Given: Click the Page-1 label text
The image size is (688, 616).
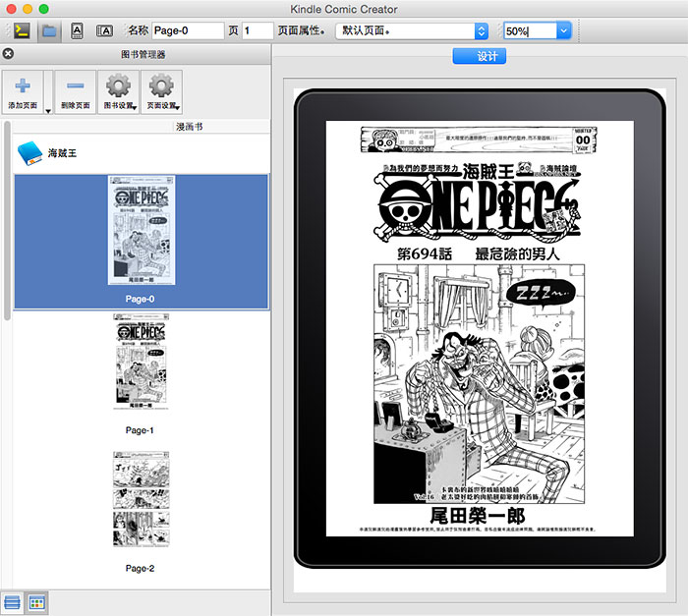Looking at the screenshot, I should (x=140, y=430).
